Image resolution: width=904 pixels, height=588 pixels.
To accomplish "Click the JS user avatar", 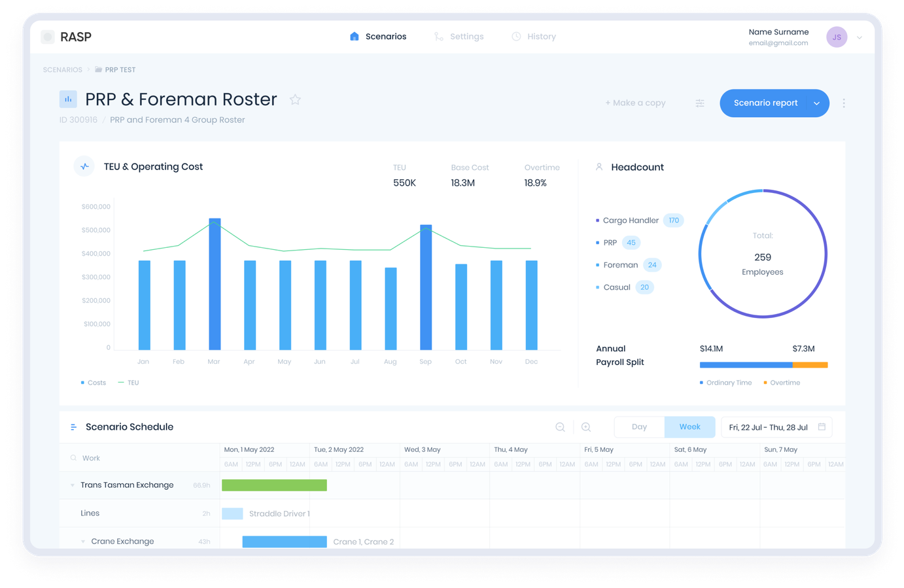I will pyautogui.click(x=837, y=37).
